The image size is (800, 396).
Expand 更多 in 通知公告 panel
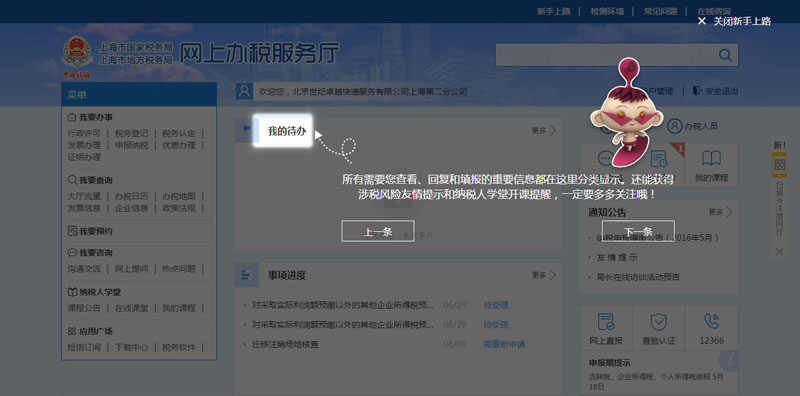720,212
